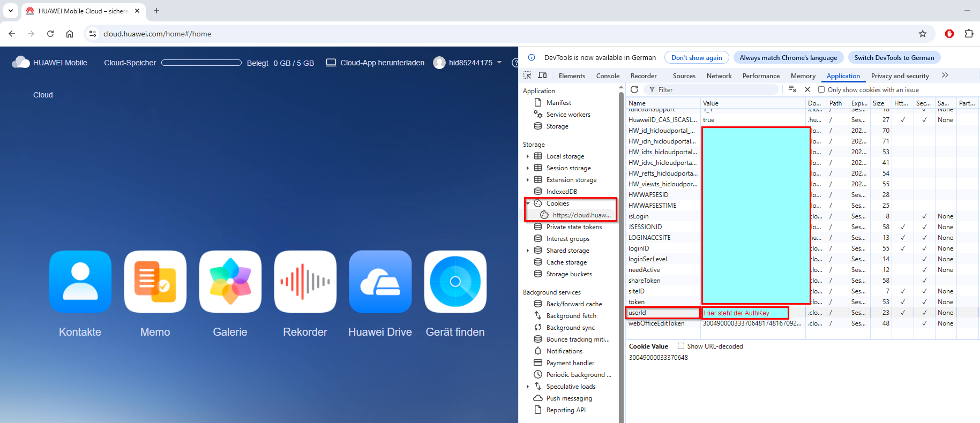Expand the Local storage tree node
Screen dimensions: 980x423
[x=528, y=156]
